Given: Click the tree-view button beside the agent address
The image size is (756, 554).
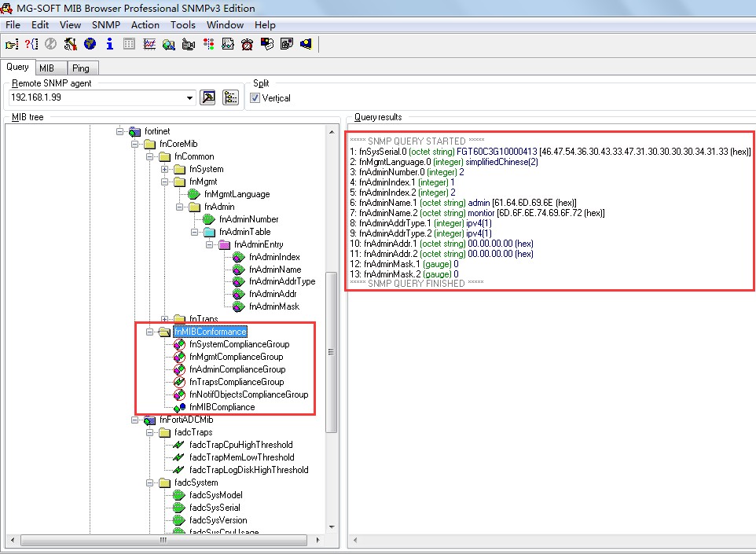Looking at the screenshot, I should coord(230,97).
